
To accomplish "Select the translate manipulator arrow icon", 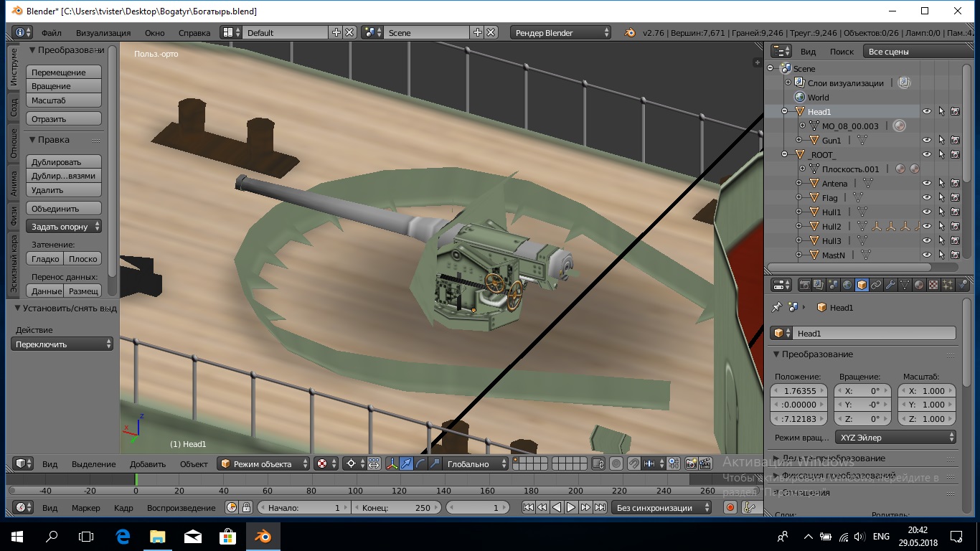I will coord(406,464).
